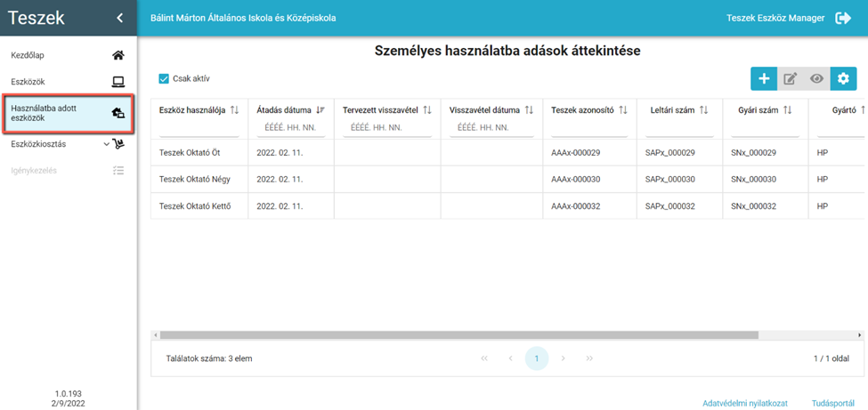The width and height of the screenshot is (868, 410).
Task: Click the Találatok száma: 3 elem text
Action: pos(209,358)
